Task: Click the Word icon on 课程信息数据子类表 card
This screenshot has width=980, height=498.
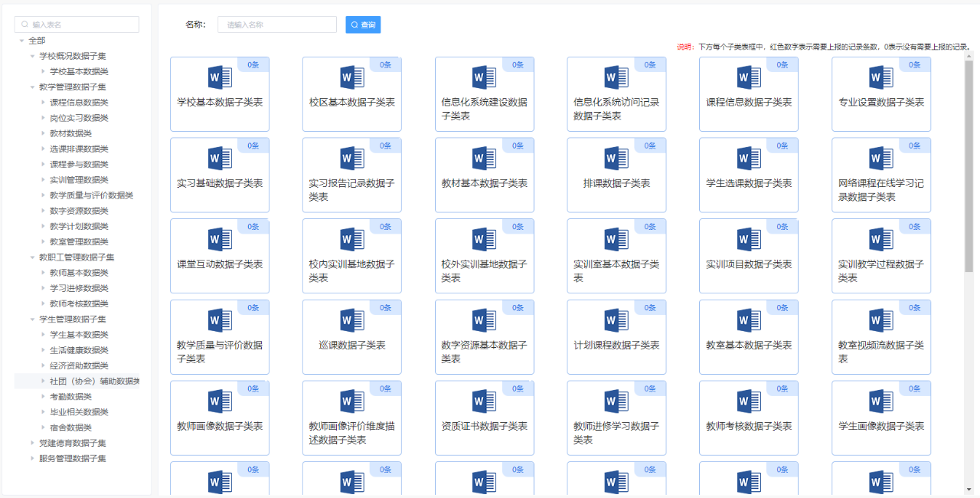Action: point(749,77)
